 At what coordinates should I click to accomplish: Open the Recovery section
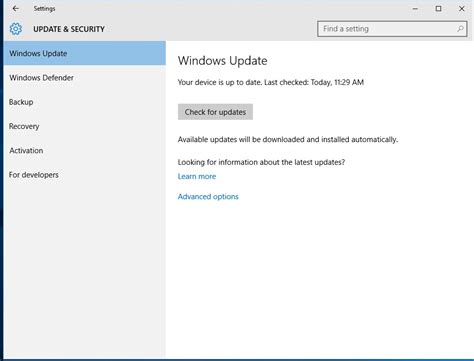pos(85,126)
